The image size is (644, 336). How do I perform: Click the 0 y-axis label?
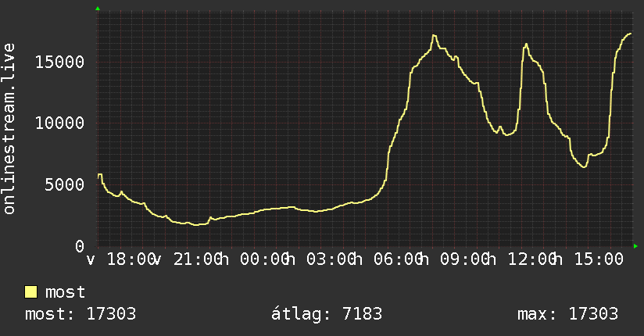point(80,245)
